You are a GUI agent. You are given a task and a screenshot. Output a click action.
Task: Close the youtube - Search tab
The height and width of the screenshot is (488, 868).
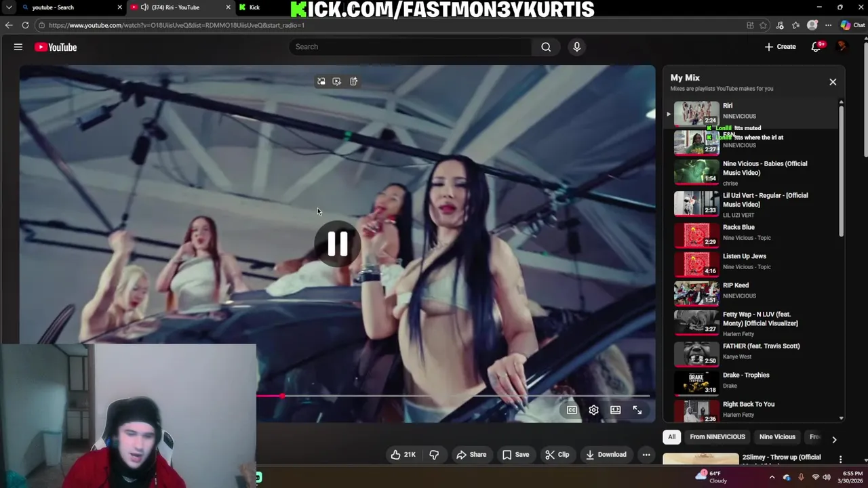click(120, 7)
